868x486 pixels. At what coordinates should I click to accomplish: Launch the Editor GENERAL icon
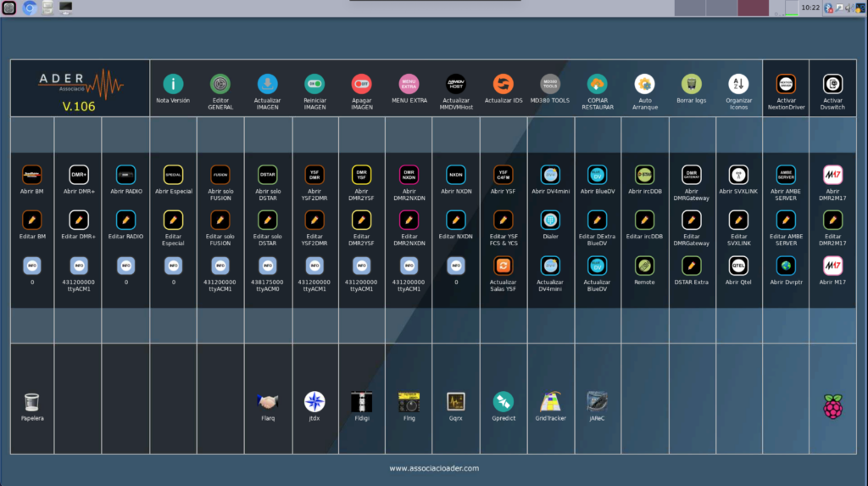[220, 84]
